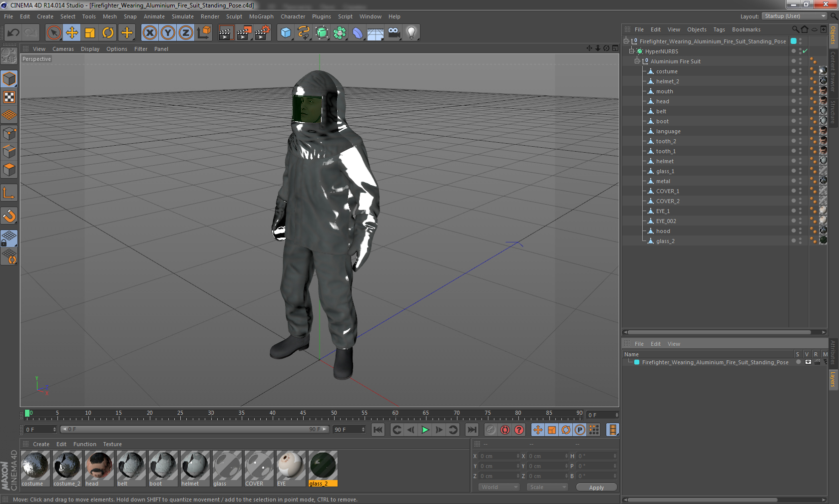Select the glass_2 material swatch
The height and width of the screenshot is (504, 839).
(323, 468)
